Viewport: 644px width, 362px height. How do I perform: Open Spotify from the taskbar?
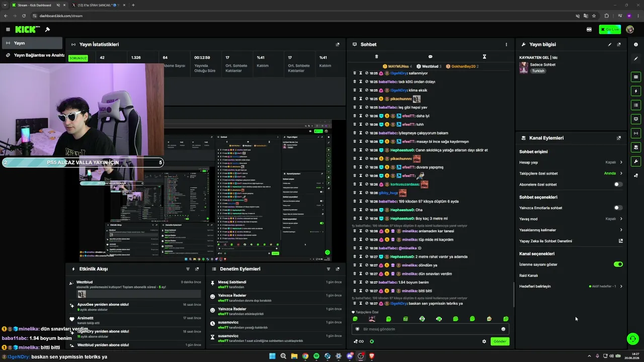point(316,356)
